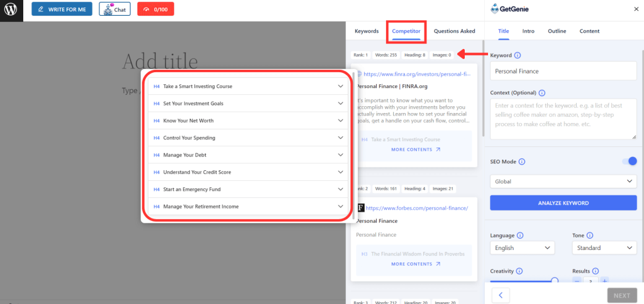Expand Manage Your Debt heading
Image resolution: width=644 pixels, height=304 pixels.
[x=248, y=155]
